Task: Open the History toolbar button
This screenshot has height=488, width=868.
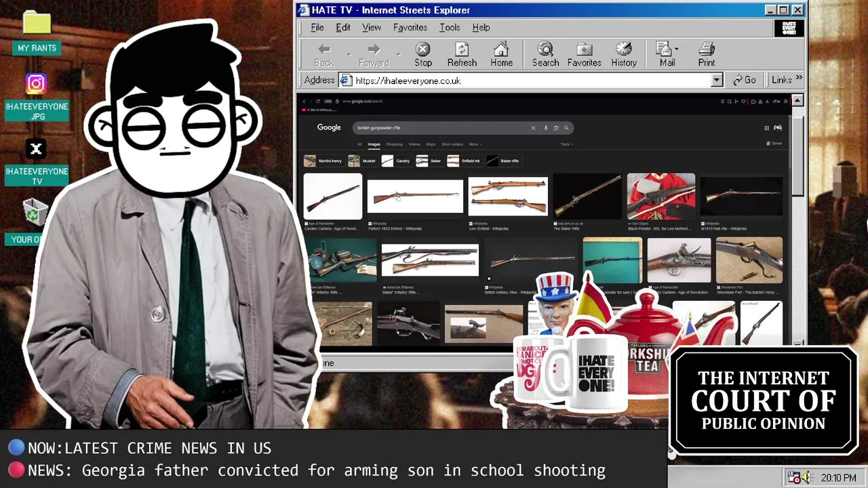Action: (x=624, y=54)
